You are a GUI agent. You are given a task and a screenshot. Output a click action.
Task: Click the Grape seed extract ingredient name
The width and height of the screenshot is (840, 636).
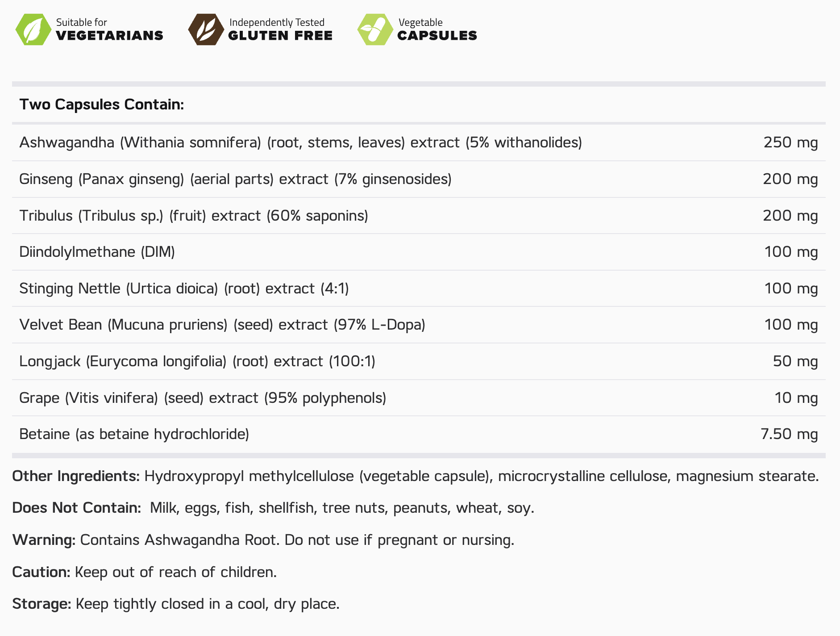[202, 398]
